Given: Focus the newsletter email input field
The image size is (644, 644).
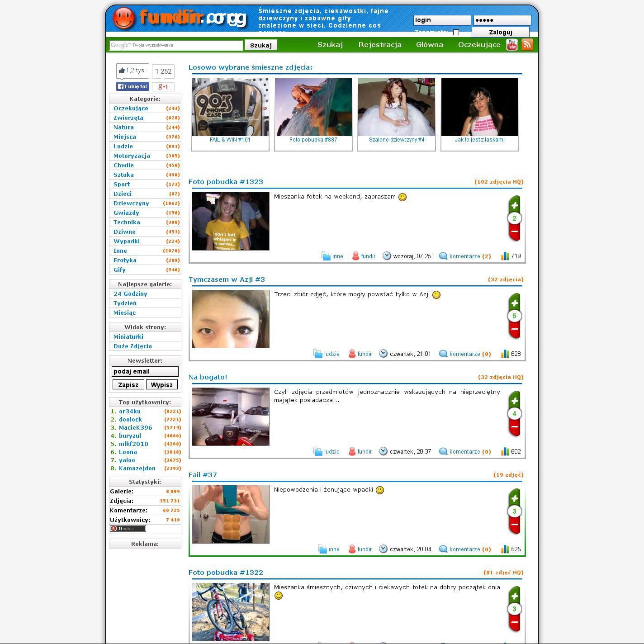Looking at the screenshot, I should (x=145, y=372).
